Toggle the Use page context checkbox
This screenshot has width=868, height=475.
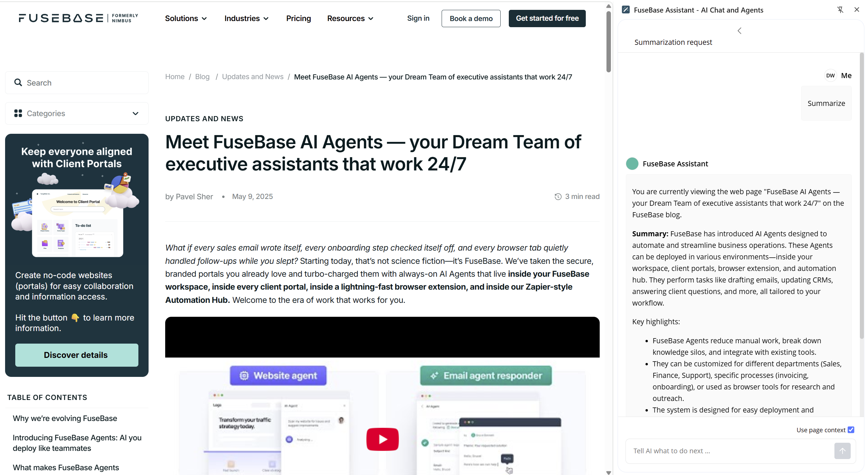(x=851, y=430)
